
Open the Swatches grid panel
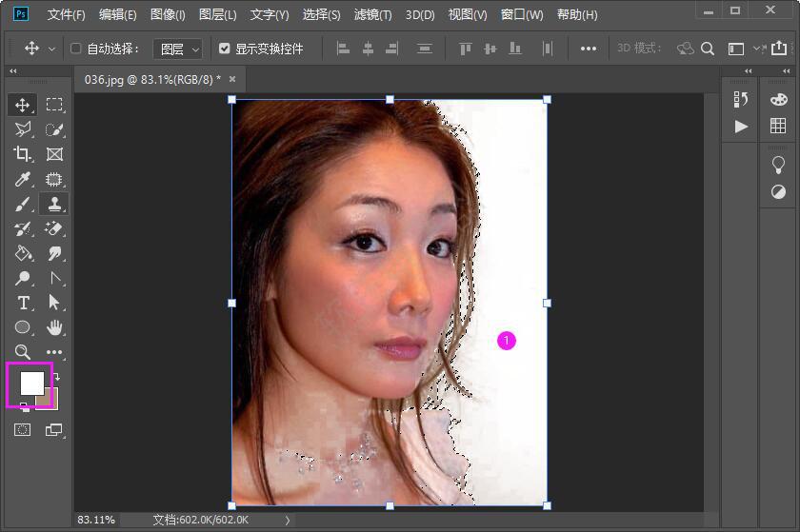pyautogui.click(x=778, y=127)
